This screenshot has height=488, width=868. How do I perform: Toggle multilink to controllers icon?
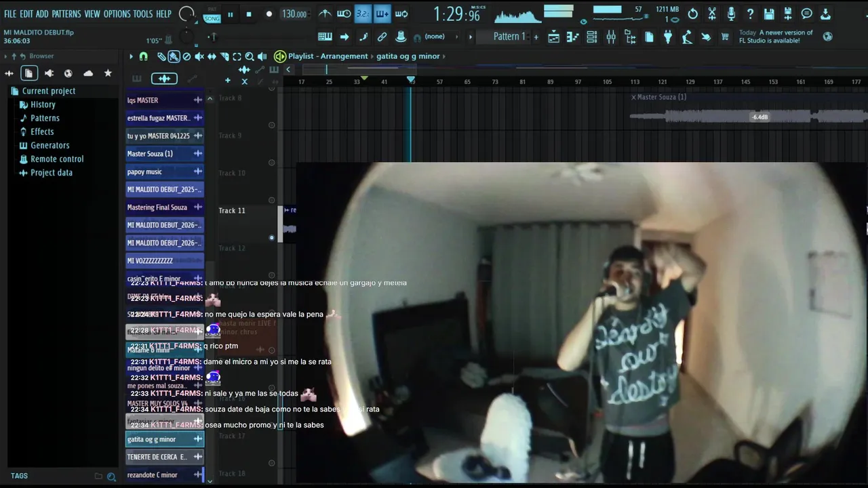pyautogui.click(x=401, y=37)
